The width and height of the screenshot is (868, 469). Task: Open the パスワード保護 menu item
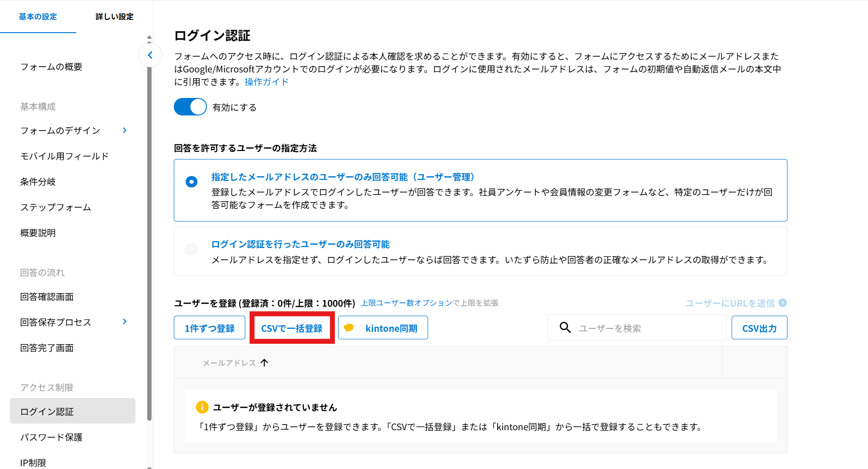(51, 437)
